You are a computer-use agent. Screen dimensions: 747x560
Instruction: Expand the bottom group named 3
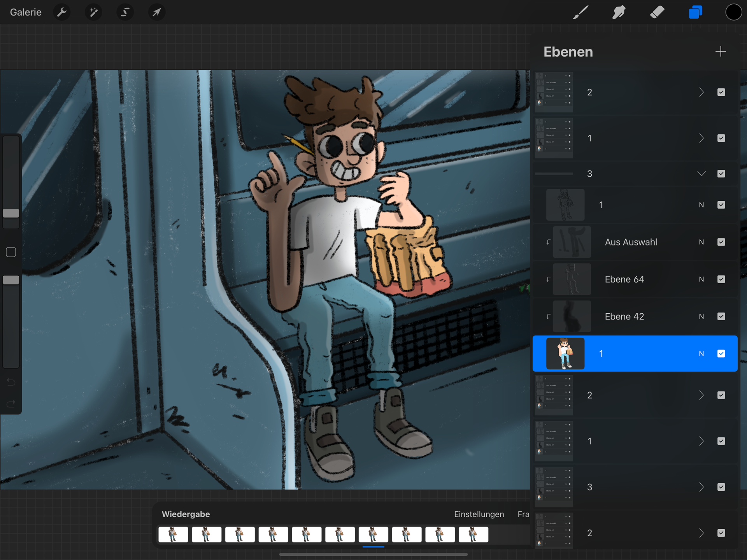click(x=701, y=487)
